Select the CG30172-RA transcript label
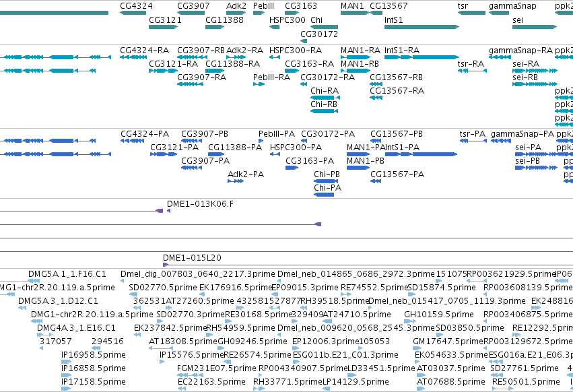 pos(327,77)
